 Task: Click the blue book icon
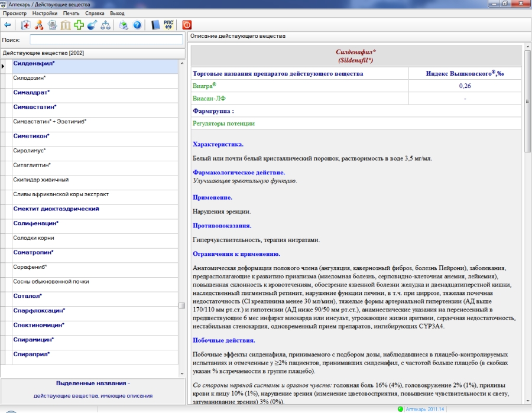(155, 25)
